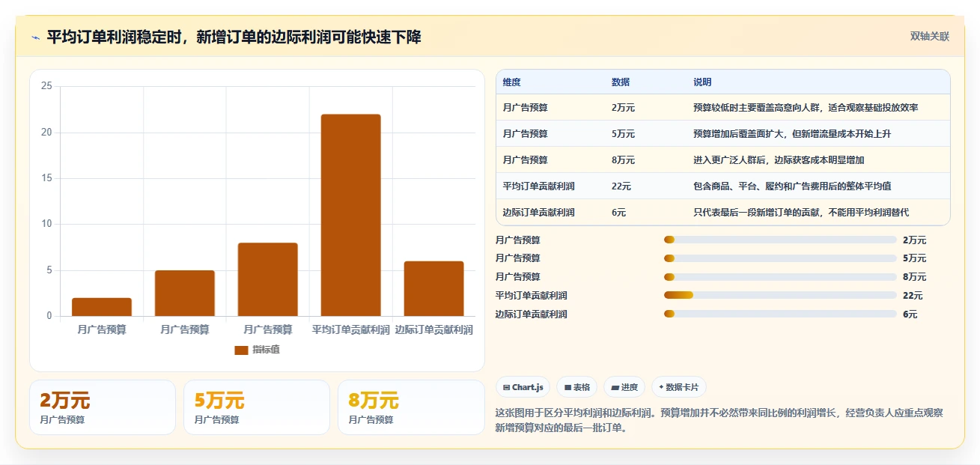This screenshot has width=980, height=465.
Task: Click the description 包含商品、平台、履约和广告费用后的整体平均值
Action: coord(792,186)
